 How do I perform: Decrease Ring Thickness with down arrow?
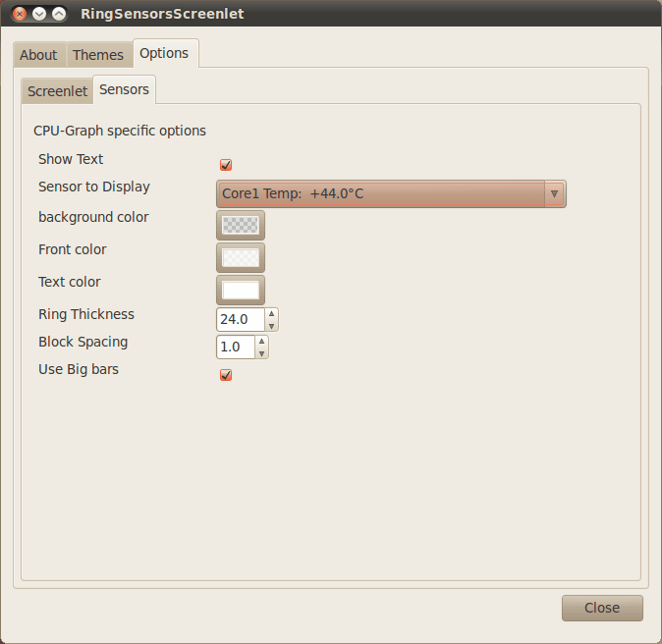coord(271,325)
